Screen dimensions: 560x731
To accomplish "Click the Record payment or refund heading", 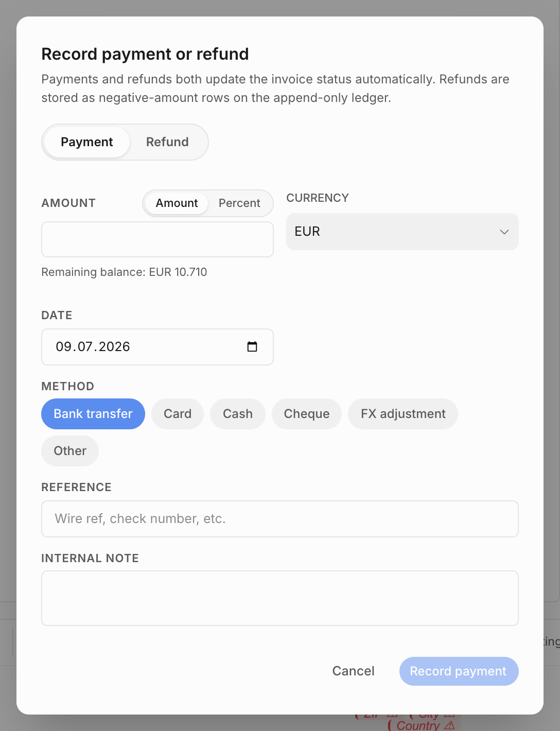I will 145,54.
